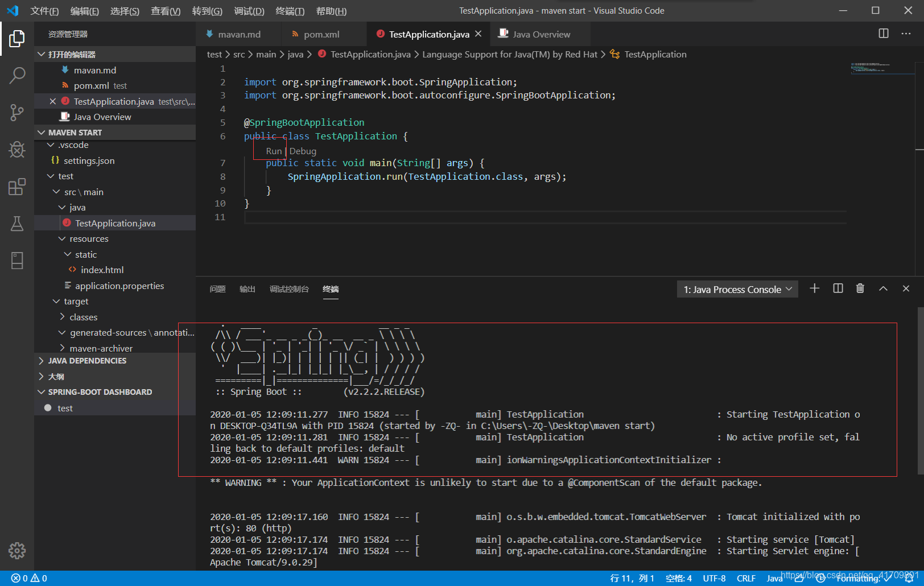
Task: Open the Extensions view
Action: click(17, 187)
